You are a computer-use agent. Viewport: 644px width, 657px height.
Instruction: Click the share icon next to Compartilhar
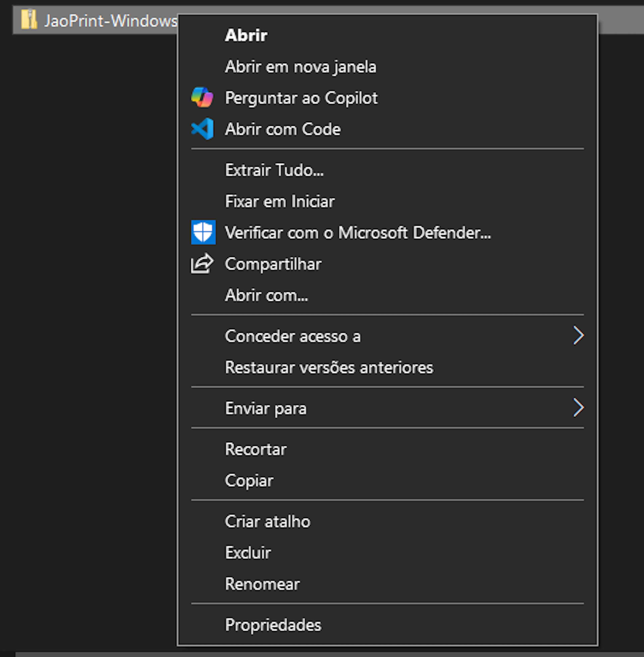point(202,263)
